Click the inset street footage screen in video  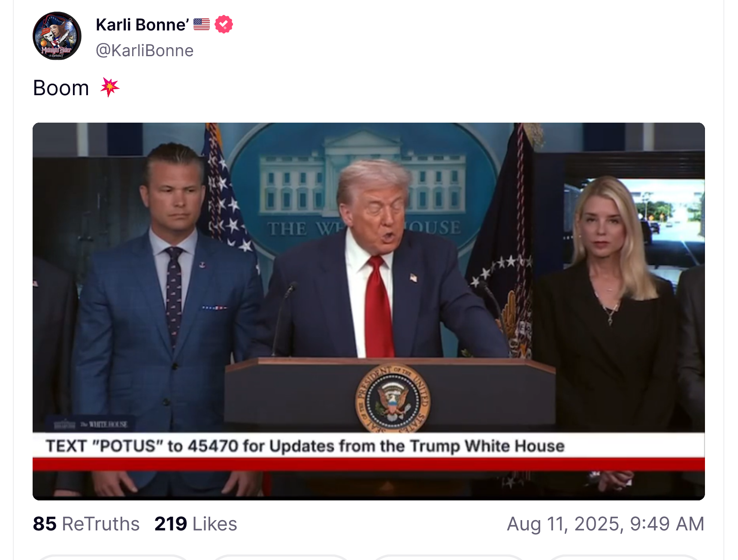pos(634,221)
